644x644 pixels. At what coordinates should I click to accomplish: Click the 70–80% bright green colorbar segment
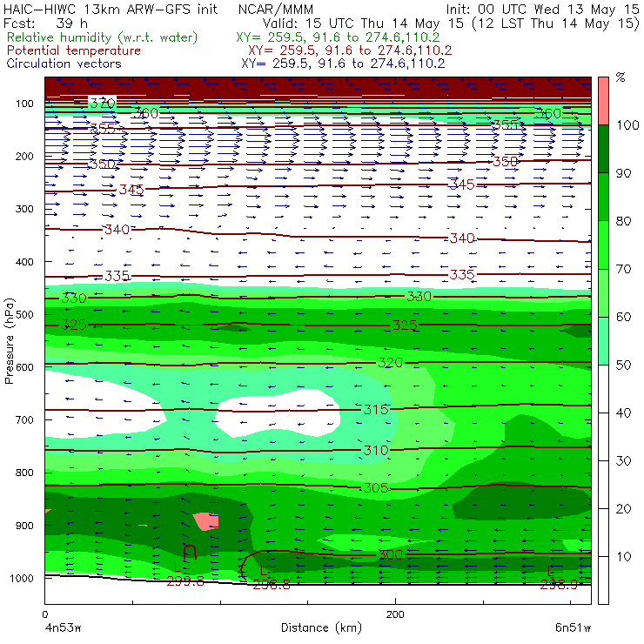(x=603, y=245)
